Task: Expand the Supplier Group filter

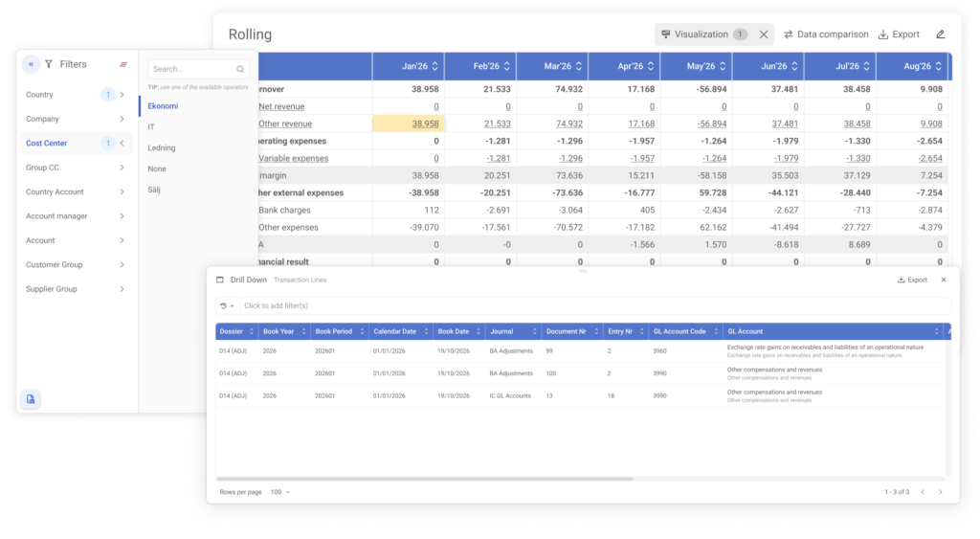Action: point(122,289)
